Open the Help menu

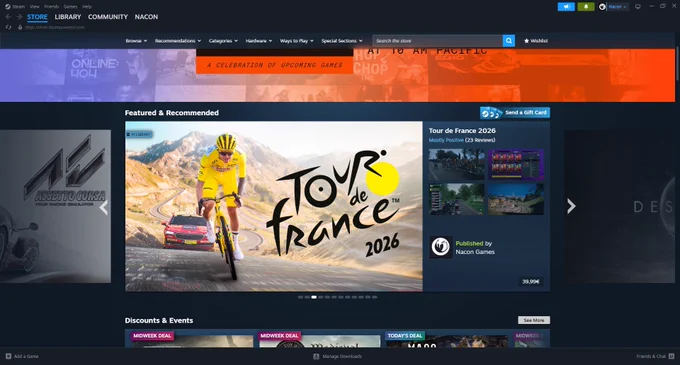pyautogui.click(x=87, y=7)
